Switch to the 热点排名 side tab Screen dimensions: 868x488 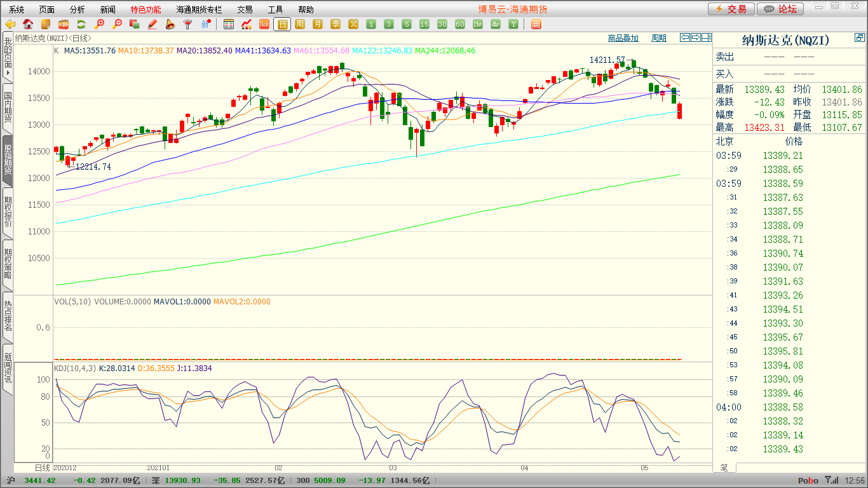tap(8, 316)
